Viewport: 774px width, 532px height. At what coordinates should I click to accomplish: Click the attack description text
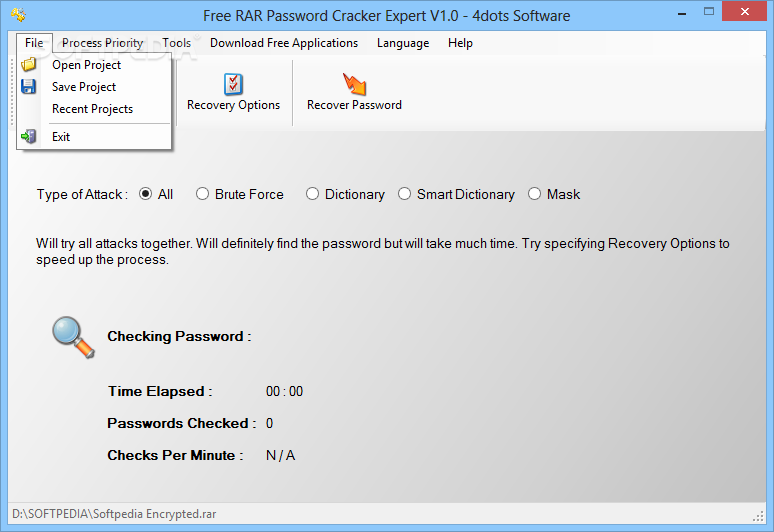383,251
